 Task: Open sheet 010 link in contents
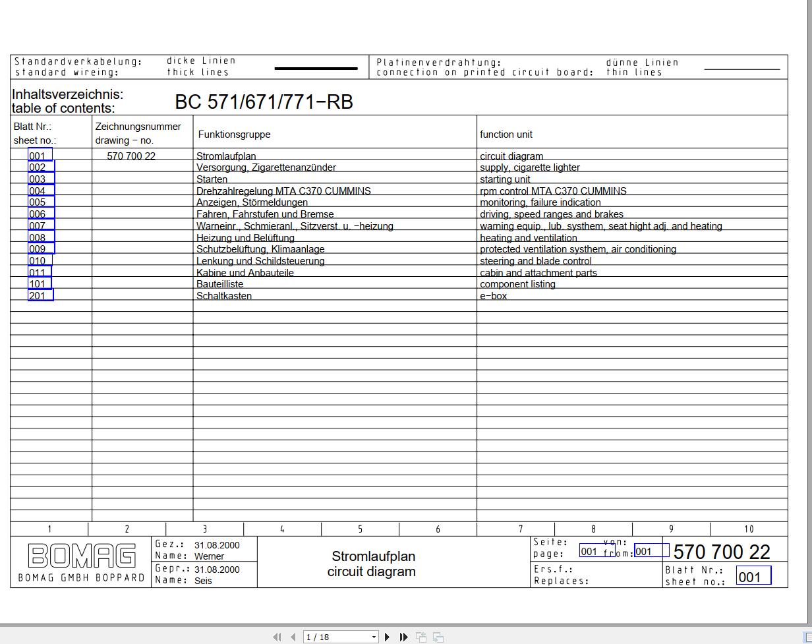point(40,260)
